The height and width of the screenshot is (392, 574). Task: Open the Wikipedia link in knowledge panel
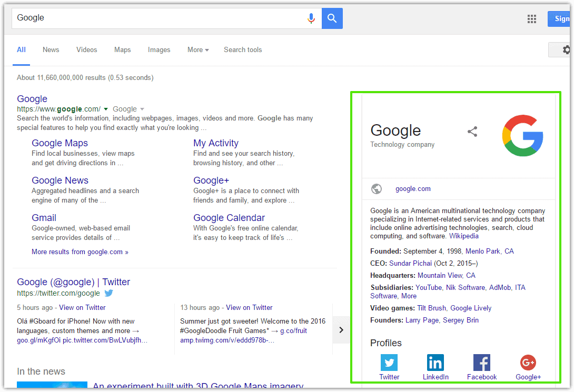coord(463,236)
